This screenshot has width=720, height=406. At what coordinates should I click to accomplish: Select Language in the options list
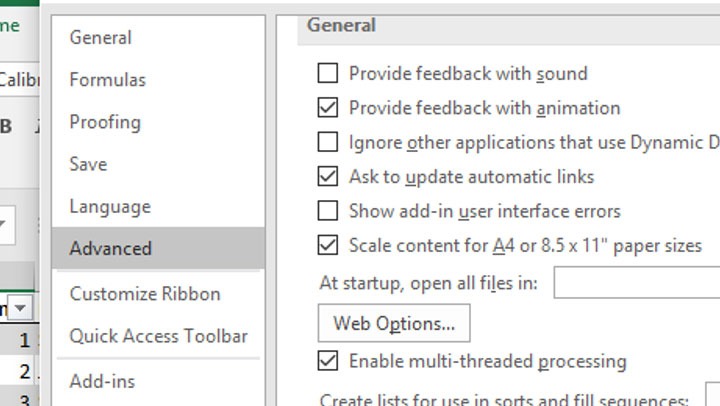[x=109, y=207]
